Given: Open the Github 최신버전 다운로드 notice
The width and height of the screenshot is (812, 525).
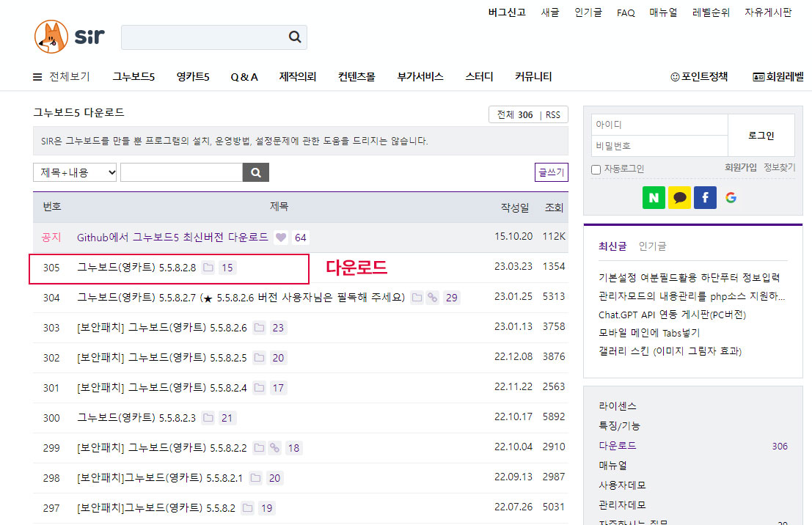Looking at the screenshot, I should click(172, 237).
